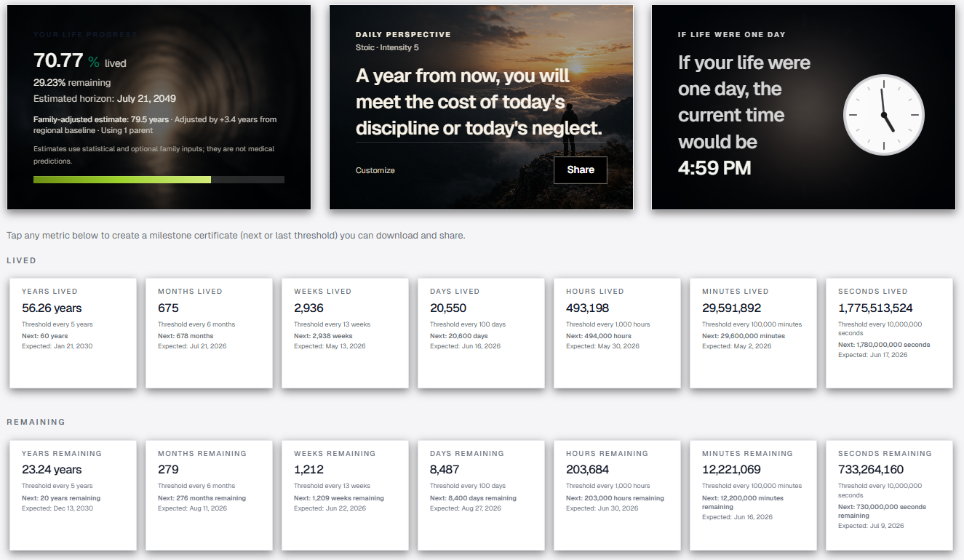Click the life progress bar

click(x=159, y=180)
